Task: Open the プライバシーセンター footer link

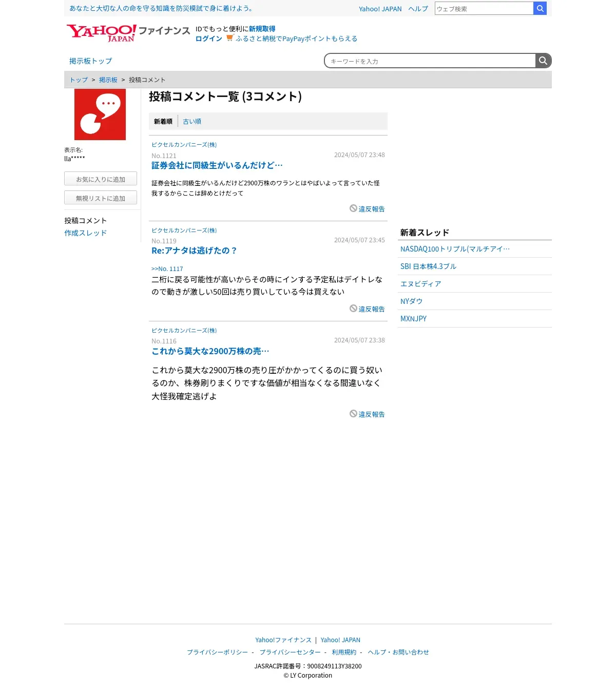Action: [290, 652]
